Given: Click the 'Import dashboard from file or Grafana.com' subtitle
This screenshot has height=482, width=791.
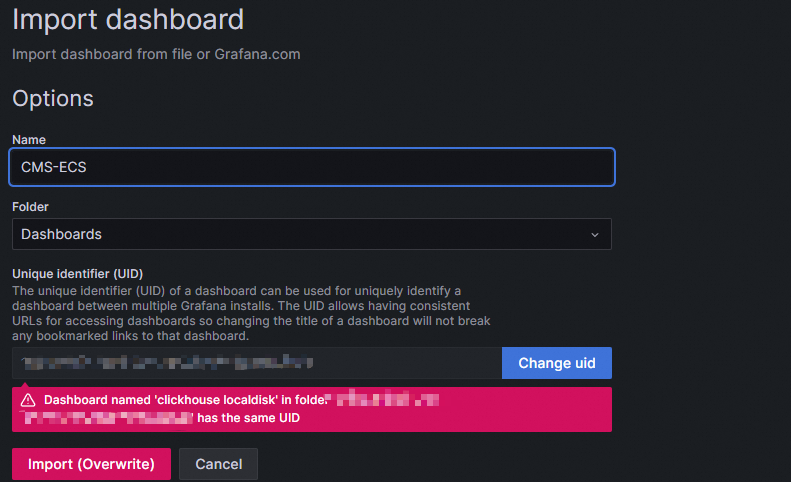Looking at the screenshot, I should [156, 54].
